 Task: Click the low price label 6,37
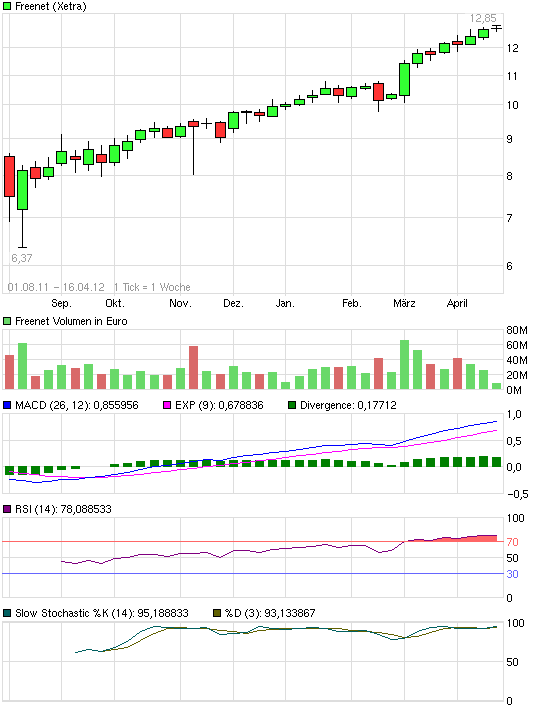(22, 258)
